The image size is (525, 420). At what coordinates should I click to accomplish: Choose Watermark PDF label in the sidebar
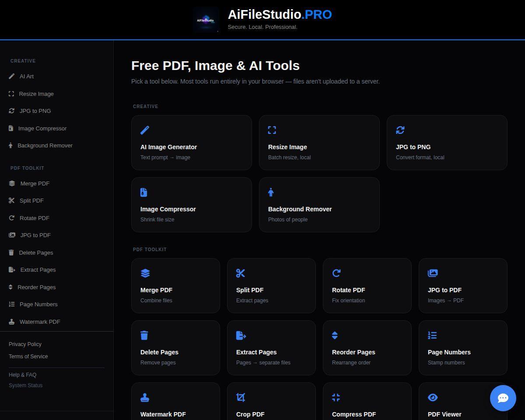(x=40, y=322)
